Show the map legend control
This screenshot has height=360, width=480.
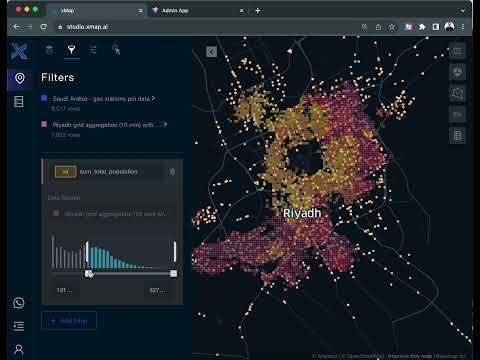coord(457,136)
